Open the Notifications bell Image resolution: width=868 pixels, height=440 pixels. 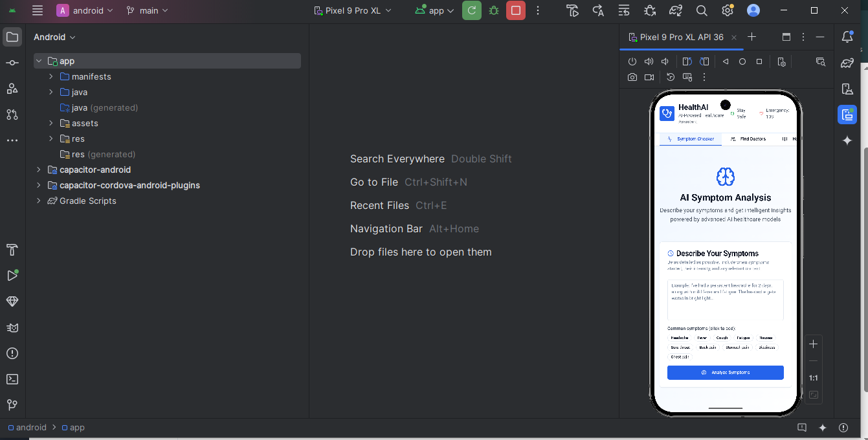(x=847, y=37)
